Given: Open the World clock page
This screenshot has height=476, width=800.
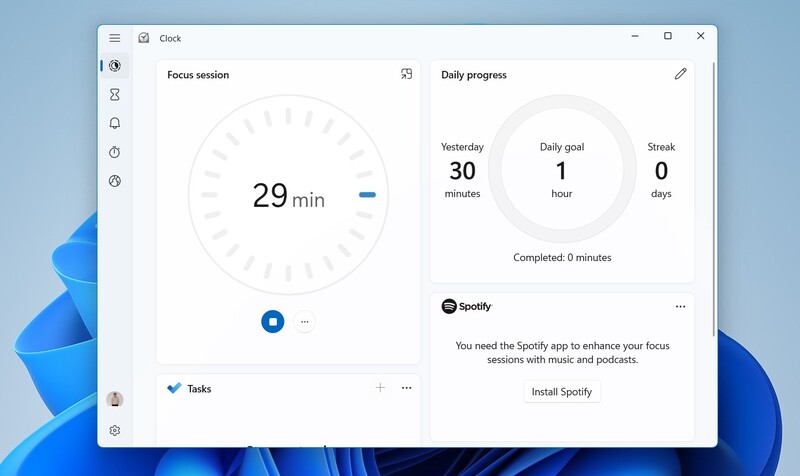Looking at the screenshot, I should click(x=115, y=181).
